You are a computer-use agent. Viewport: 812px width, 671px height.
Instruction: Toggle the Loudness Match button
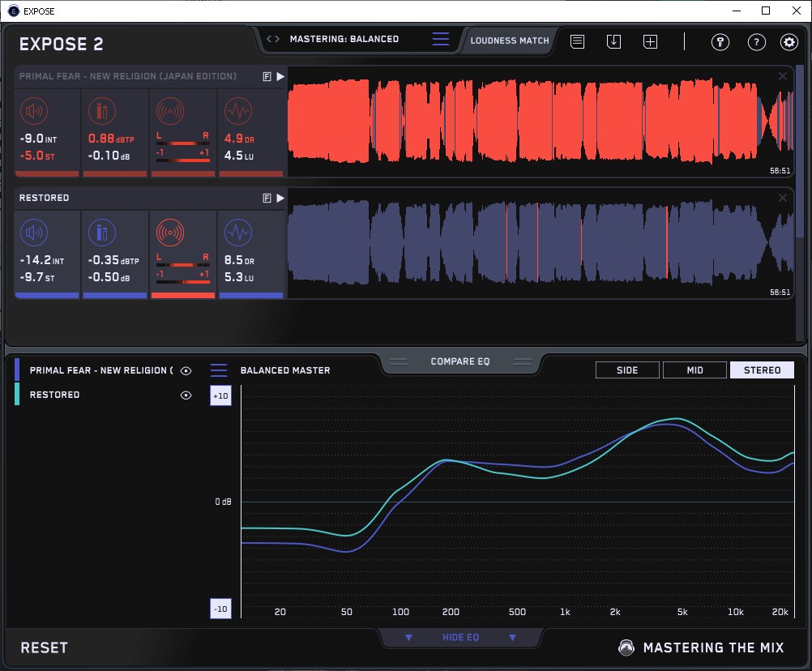pyautogui.click(x=510, y=40)
